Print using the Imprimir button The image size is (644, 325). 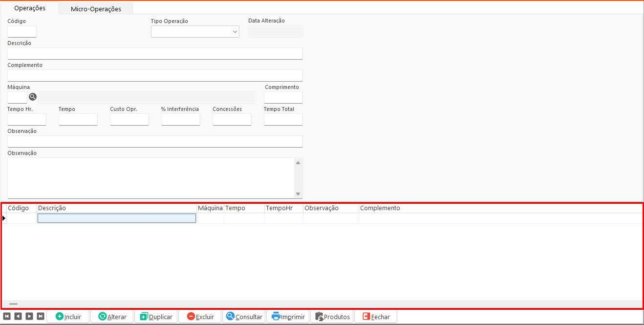tap(288, 317)
